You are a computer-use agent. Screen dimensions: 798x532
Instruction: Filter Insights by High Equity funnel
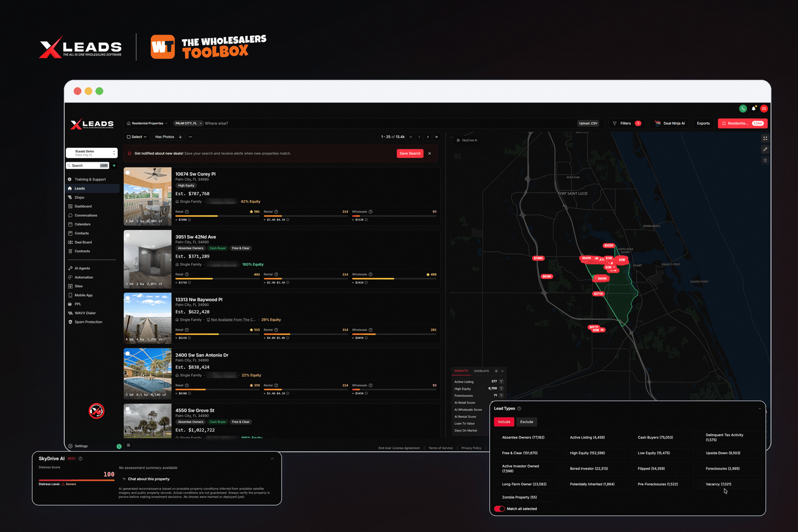click(x=501, y=388)
